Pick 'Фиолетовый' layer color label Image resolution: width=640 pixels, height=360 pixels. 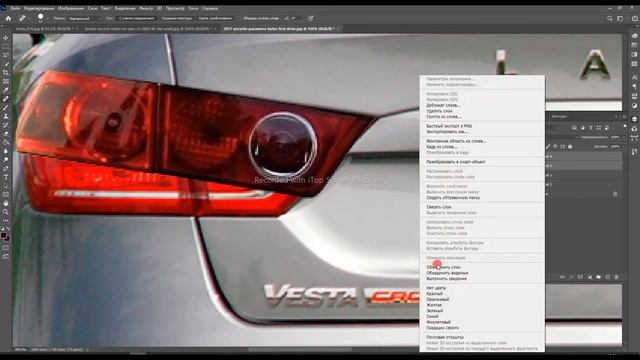coord(439,322)
